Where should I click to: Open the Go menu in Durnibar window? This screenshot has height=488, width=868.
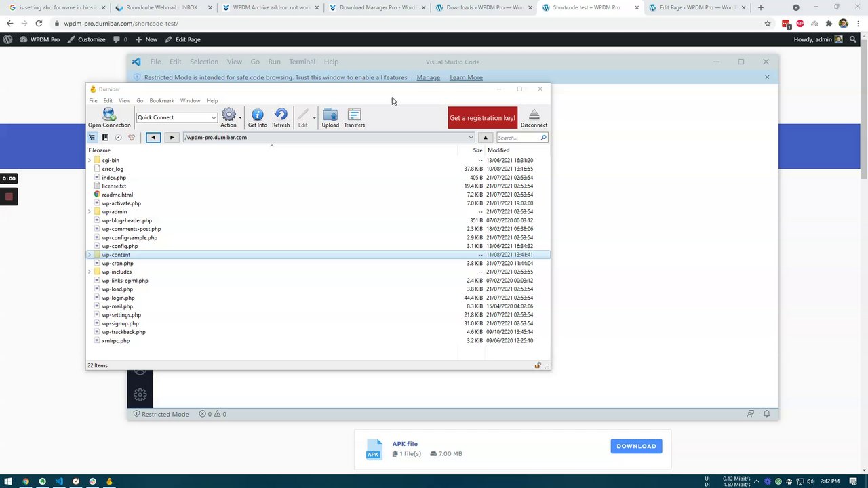tap(140, 100)
